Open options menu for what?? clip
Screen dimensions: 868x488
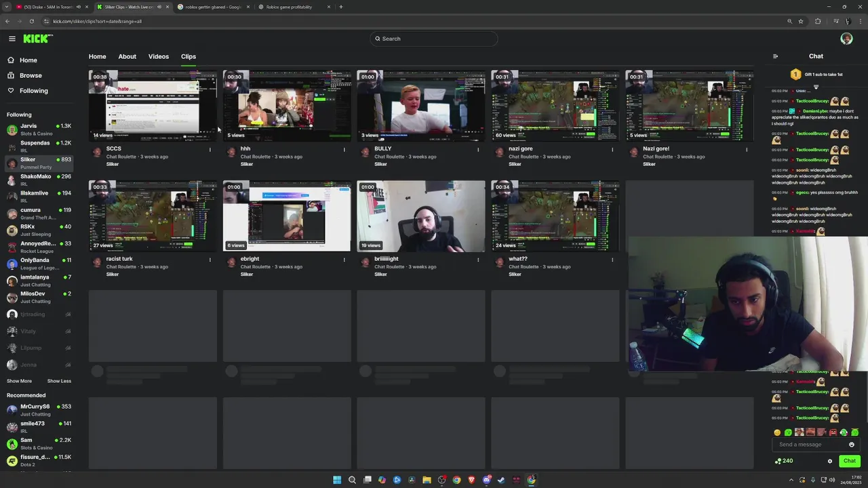612,260
